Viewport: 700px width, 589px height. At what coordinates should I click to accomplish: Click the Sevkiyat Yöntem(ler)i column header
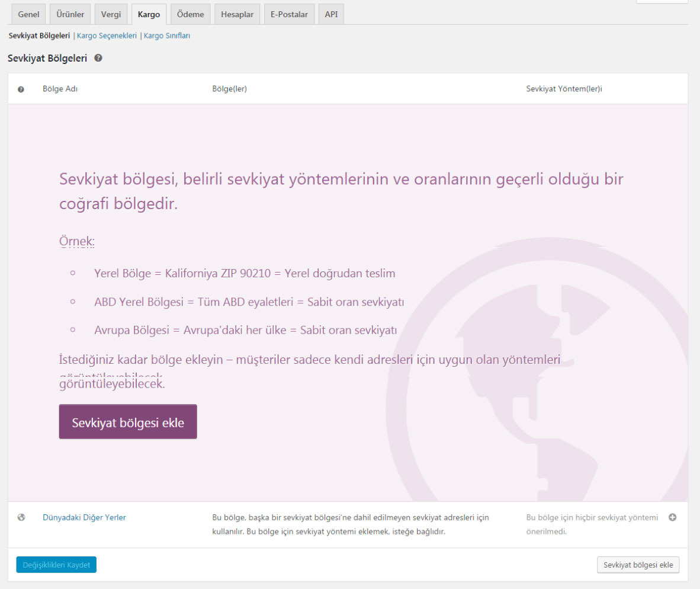pyautogui.click(x=564, y=89)
